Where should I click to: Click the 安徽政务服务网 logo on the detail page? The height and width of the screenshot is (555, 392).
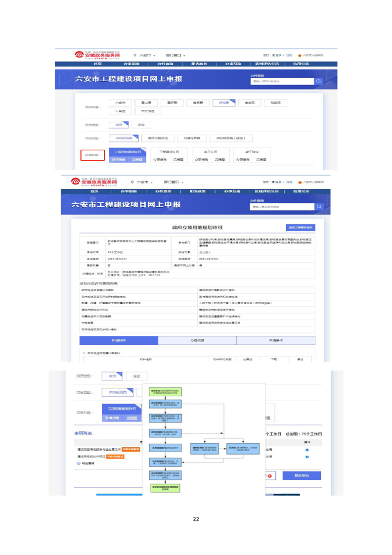[x=94, y=182]
